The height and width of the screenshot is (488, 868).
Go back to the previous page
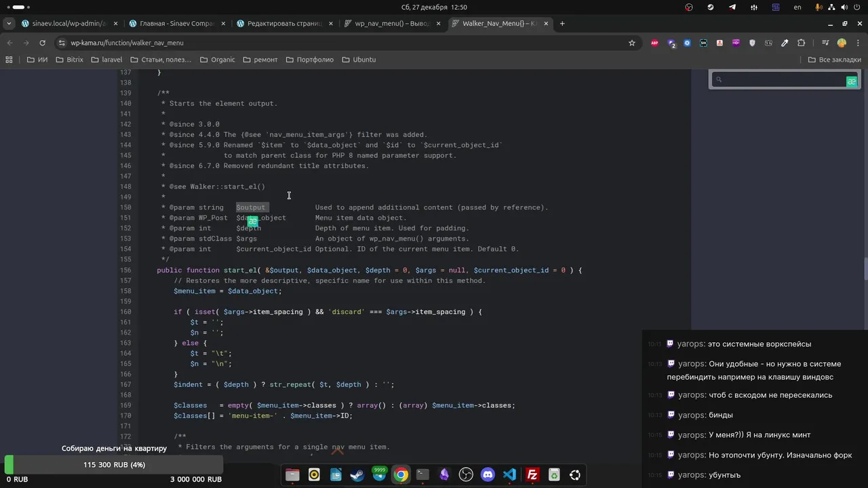9,43
